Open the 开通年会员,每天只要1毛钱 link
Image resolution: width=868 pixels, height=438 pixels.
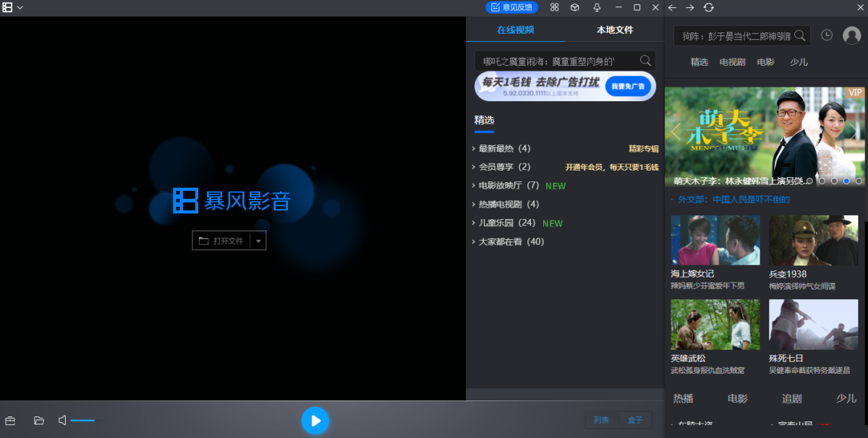tap(612, 168)
